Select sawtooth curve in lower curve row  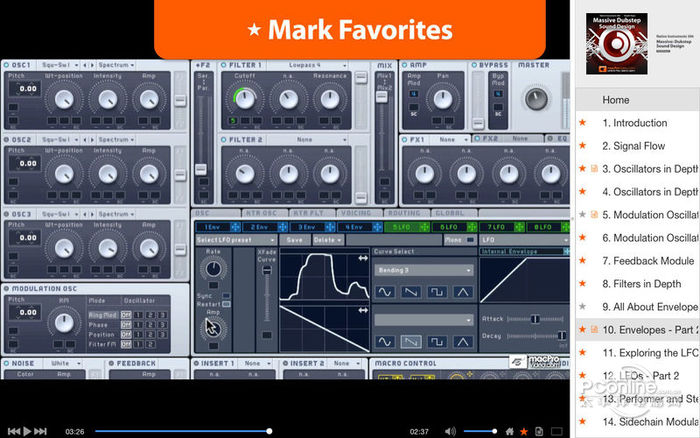pyautogui.click(x=411, y=342)
